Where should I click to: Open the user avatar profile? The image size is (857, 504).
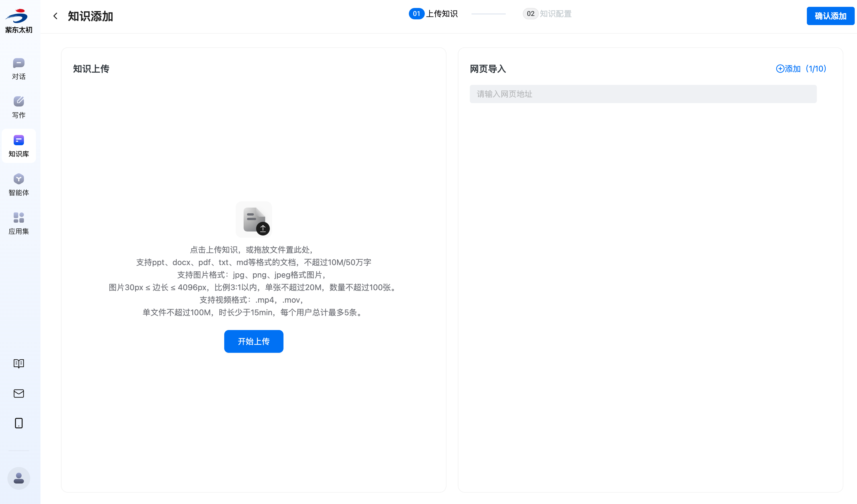coord(19,478)
